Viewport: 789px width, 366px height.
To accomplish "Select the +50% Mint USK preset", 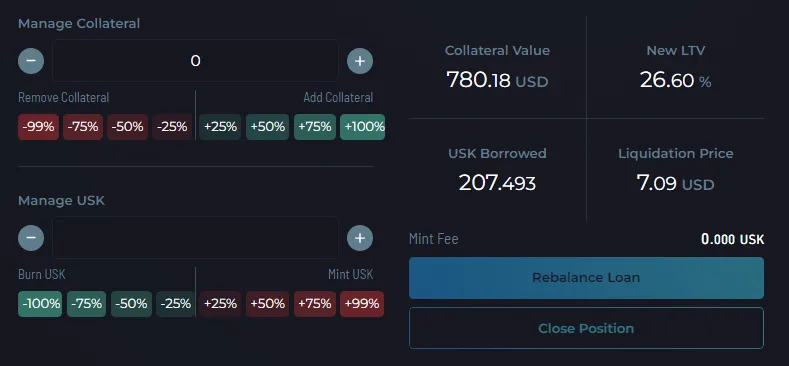I will point(267,304).
